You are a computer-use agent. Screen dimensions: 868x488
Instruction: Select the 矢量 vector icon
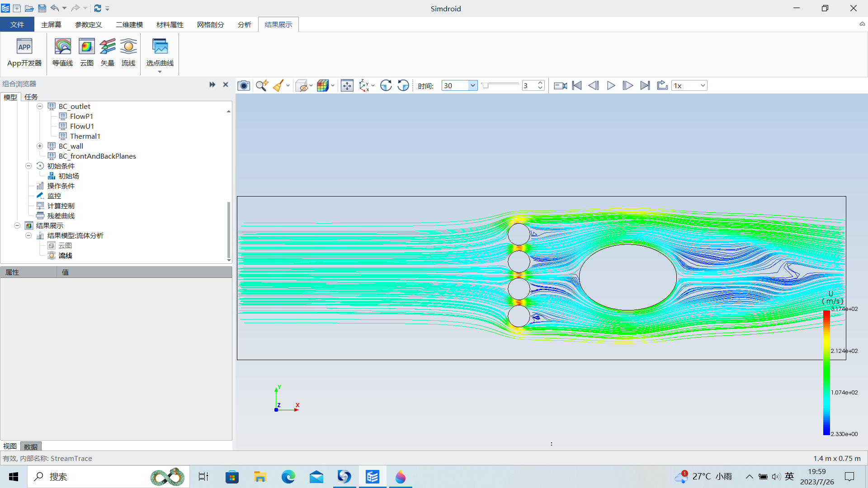[x=108, y=53]
